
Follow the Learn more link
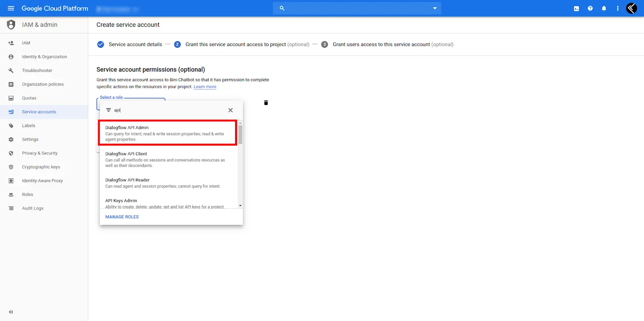pyautogui.click(x=205, y=87)
